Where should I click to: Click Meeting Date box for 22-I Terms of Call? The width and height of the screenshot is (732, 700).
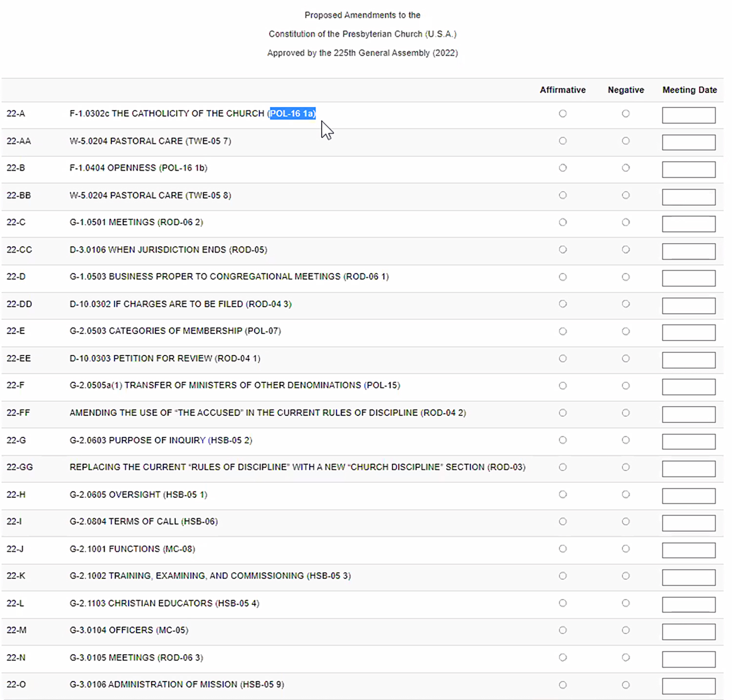point(689,523)
